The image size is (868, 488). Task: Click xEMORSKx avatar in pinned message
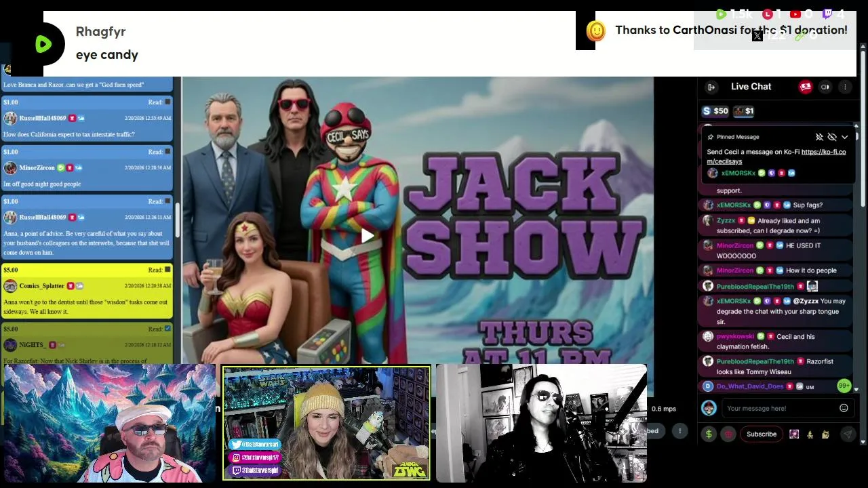point(712,174)
